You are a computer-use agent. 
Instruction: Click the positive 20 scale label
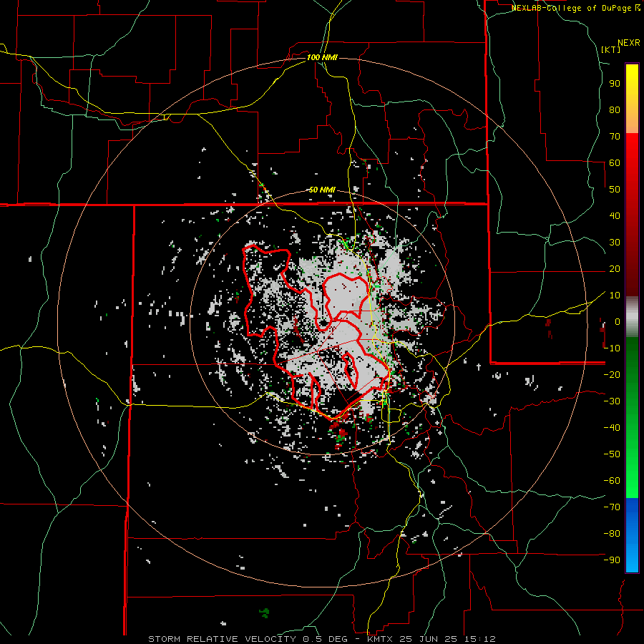click(x=615, y=269)
